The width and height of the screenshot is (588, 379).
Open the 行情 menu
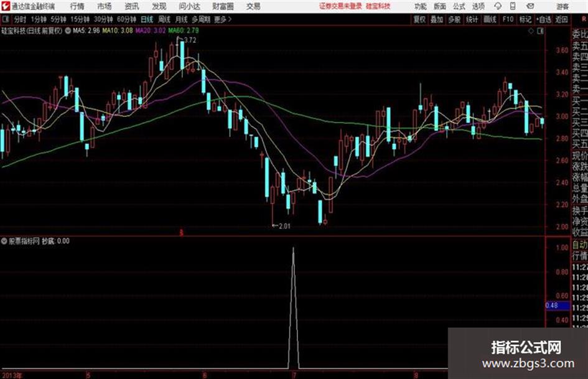pyautogui.click(x=77, y=6)
